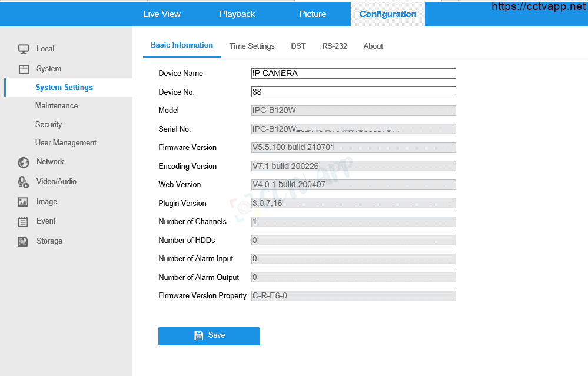Click the Video/Audio microphone icon
This screenshot has height=376, width=588.
tap(24, 182)
